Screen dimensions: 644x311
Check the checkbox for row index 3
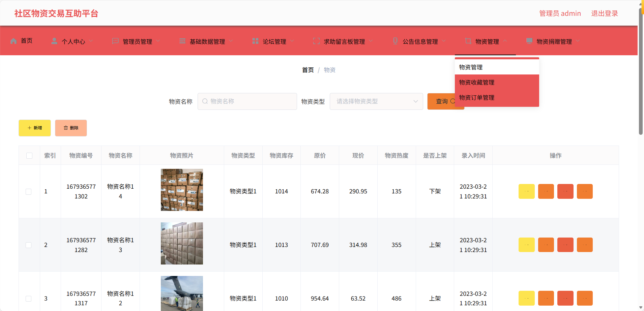tap(29, 299)
